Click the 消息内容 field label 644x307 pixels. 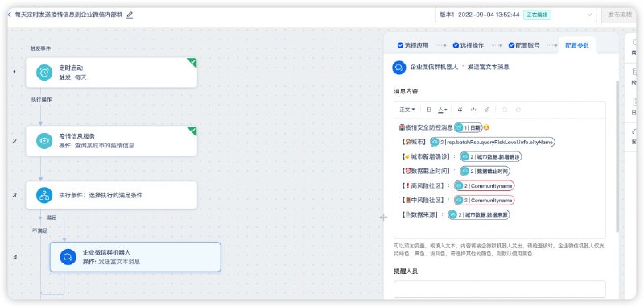(x=407, y=91)
